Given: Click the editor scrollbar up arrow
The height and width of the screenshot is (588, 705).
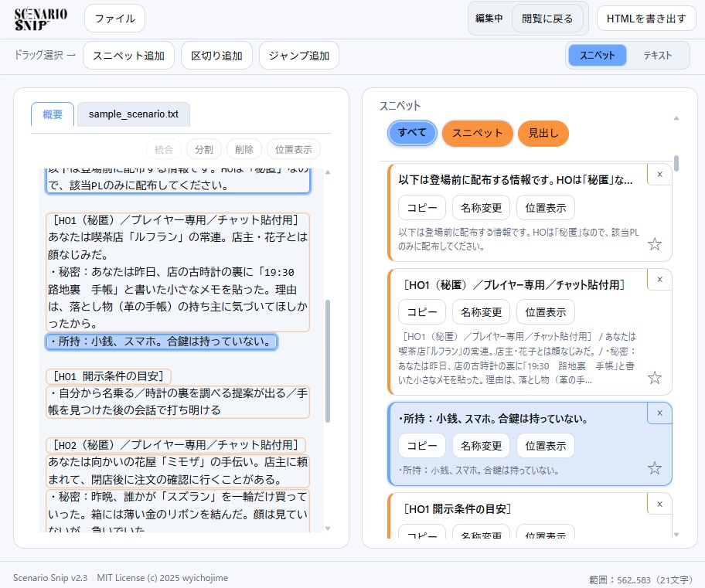Looking at the screenshot, I should tap(328, 172).
